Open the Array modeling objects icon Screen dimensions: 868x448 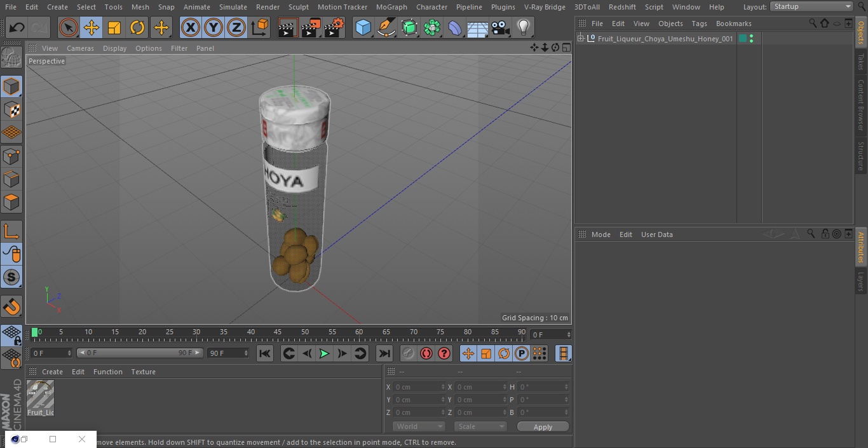click(x=432, y=27)
